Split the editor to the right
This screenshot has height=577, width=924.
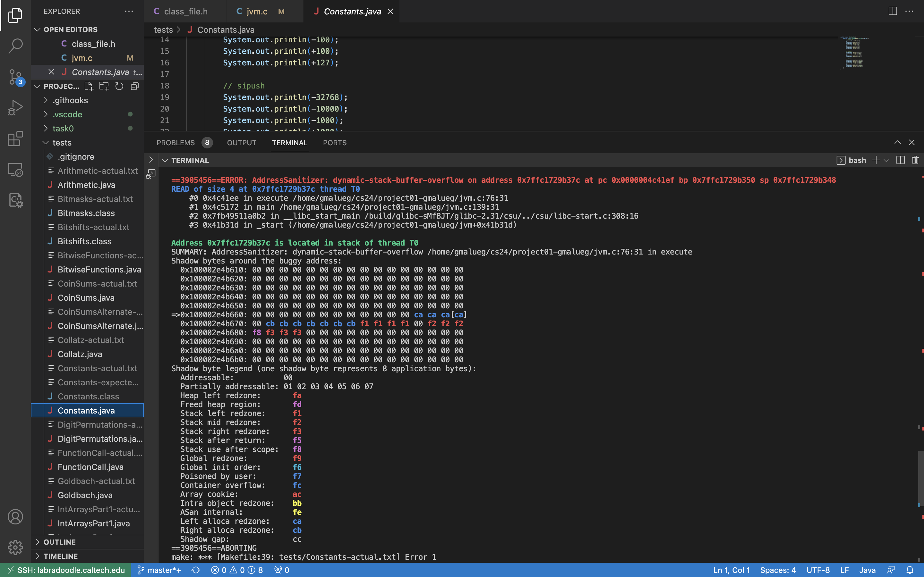pos(892,11)
